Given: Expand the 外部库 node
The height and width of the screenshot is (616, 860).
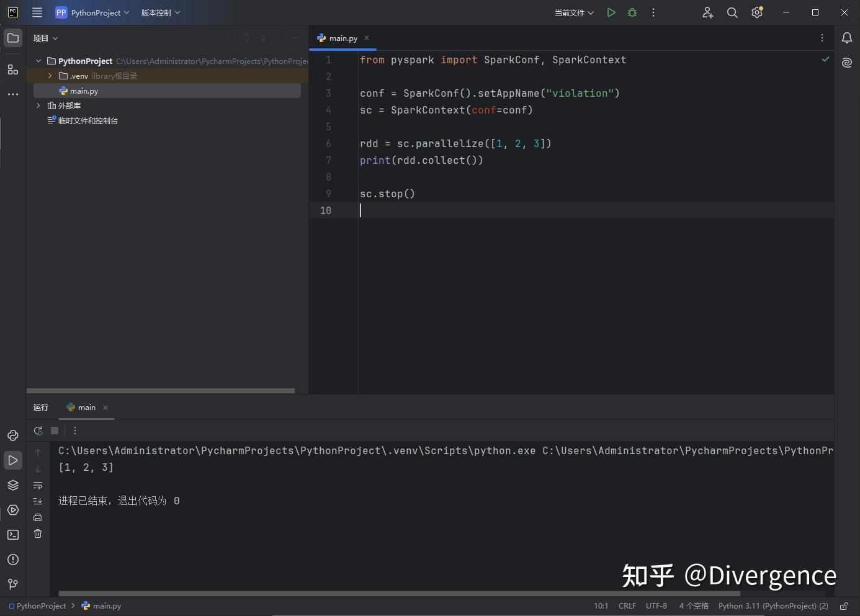Looking at the screenshot, I should (x=37, y=105).
